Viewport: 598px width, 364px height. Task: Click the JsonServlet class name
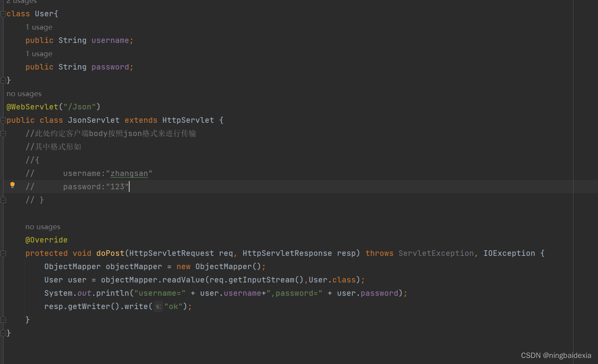(94, 120)
